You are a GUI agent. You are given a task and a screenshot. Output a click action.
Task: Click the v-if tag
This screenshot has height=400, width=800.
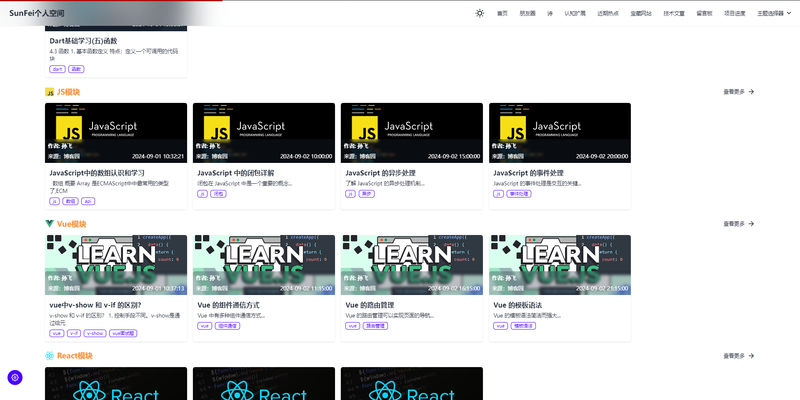click(74, 333)
